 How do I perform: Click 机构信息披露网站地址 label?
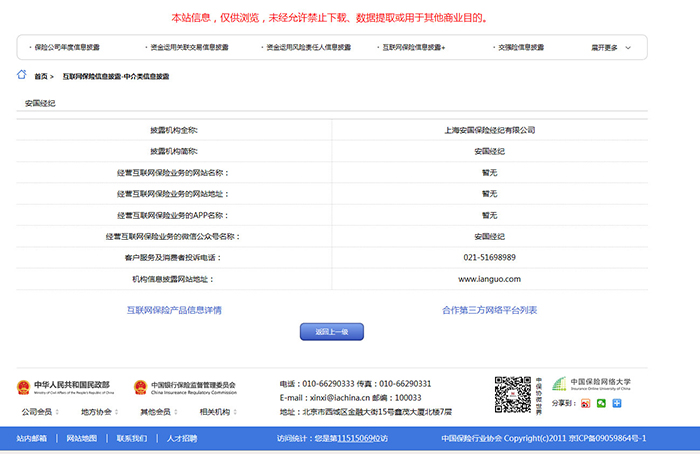[x=173, y=279]
